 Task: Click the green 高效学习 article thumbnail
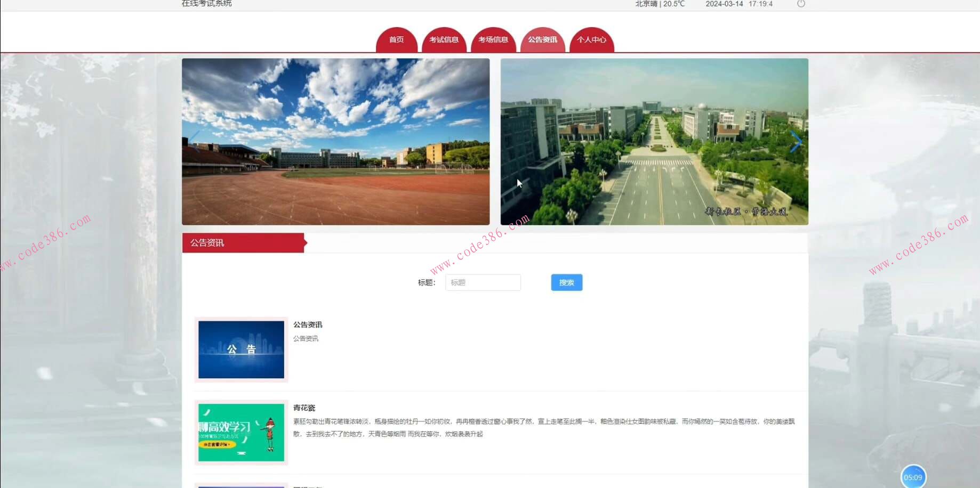tap(241, 433)
